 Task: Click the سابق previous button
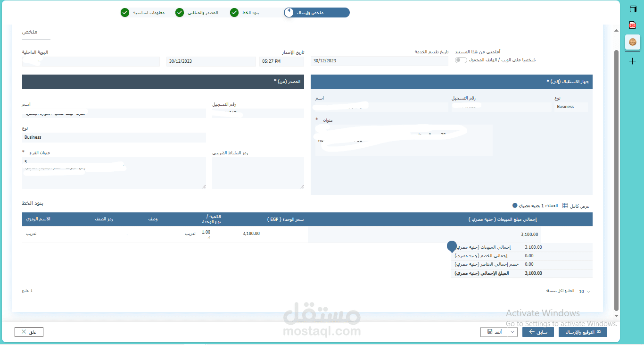538,332
